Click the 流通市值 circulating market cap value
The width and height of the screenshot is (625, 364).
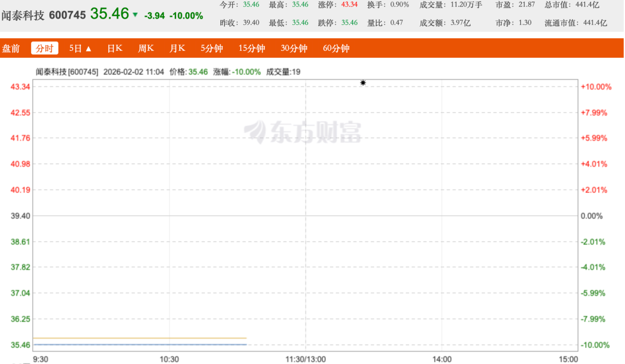click(595, 23)
